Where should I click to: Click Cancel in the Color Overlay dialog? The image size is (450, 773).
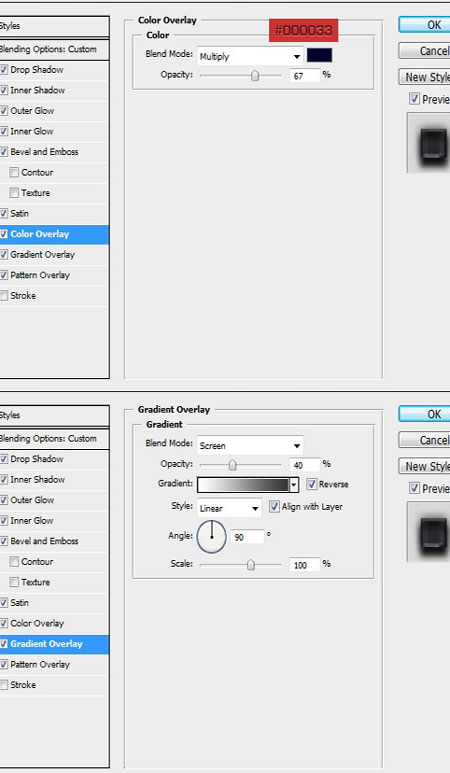point(425,51)
